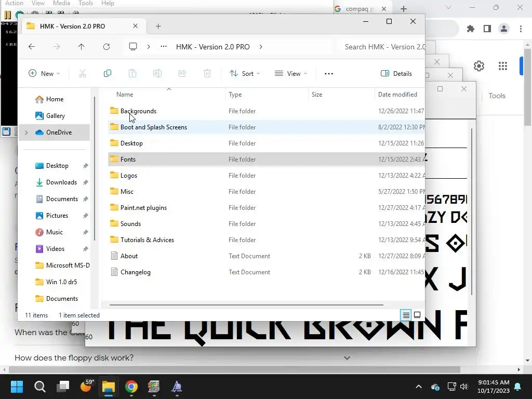The width and height of the screenshot is (532, 399).
Task: Click the file list horizontal scrollbar
Action: [246, 305]
